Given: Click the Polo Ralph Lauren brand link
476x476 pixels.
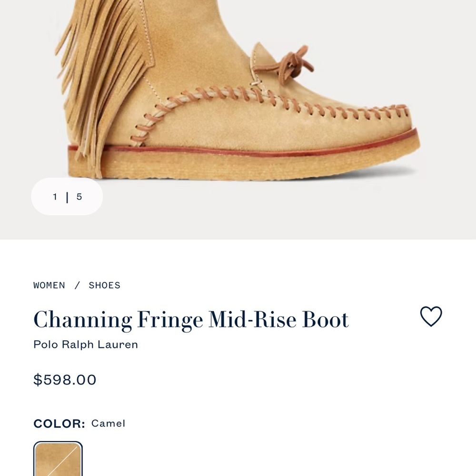Looking at the screenshot, I should click(x=85, y=344).
